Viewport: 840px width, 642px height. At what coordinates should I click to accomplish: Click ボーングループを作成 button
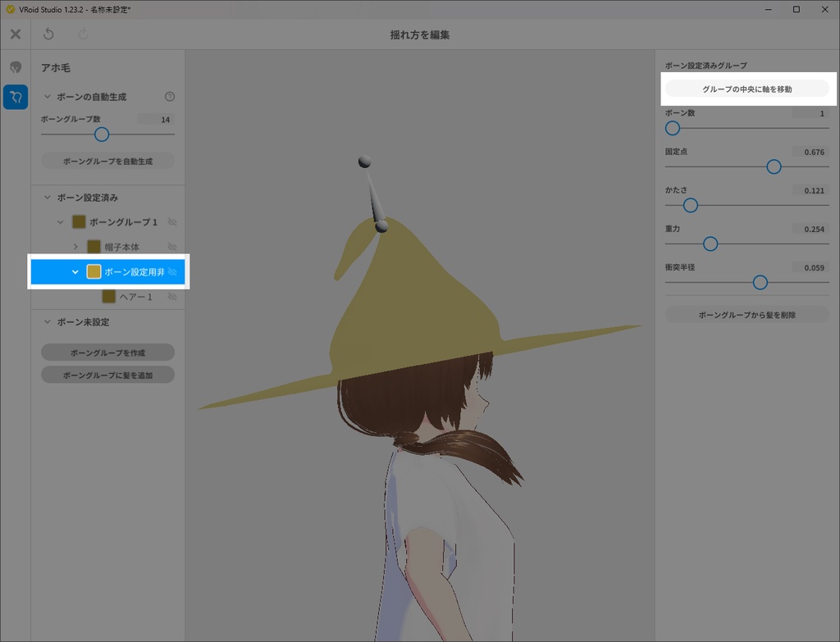pyautogui.click(x=107, y=353)
